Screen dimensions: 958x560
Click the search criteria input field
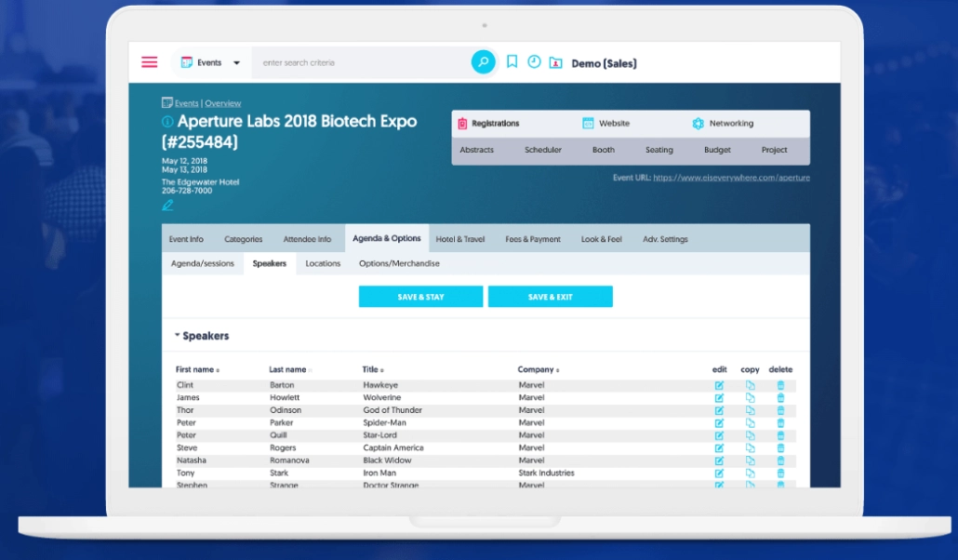pyautogui.click(x=363, y=63)
